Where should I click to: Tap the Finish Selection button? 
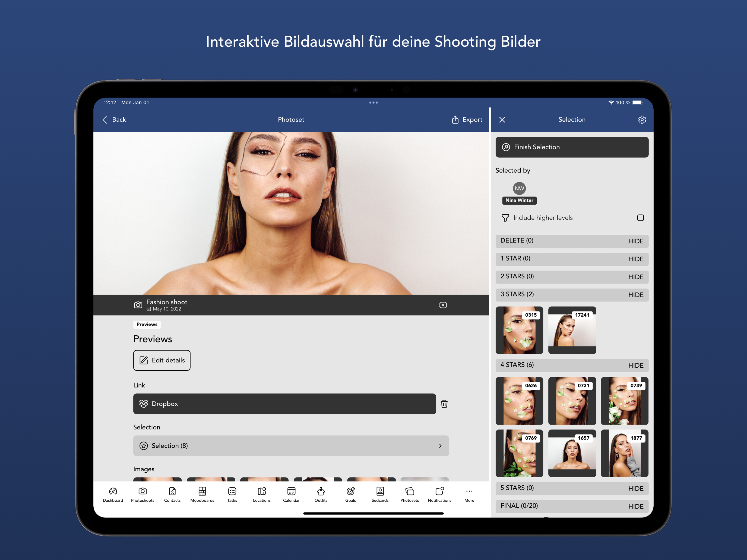[572, 147]
